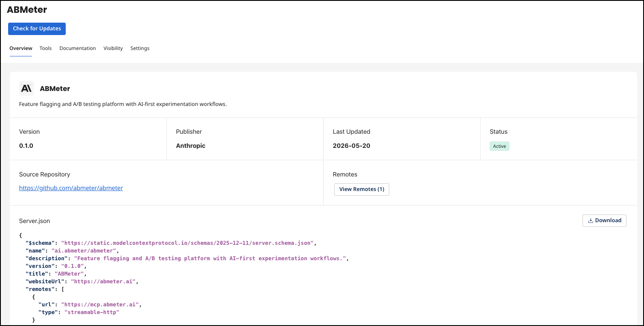Open the Settings tab
Screen dimensions: 644x326
coord(140,48)
